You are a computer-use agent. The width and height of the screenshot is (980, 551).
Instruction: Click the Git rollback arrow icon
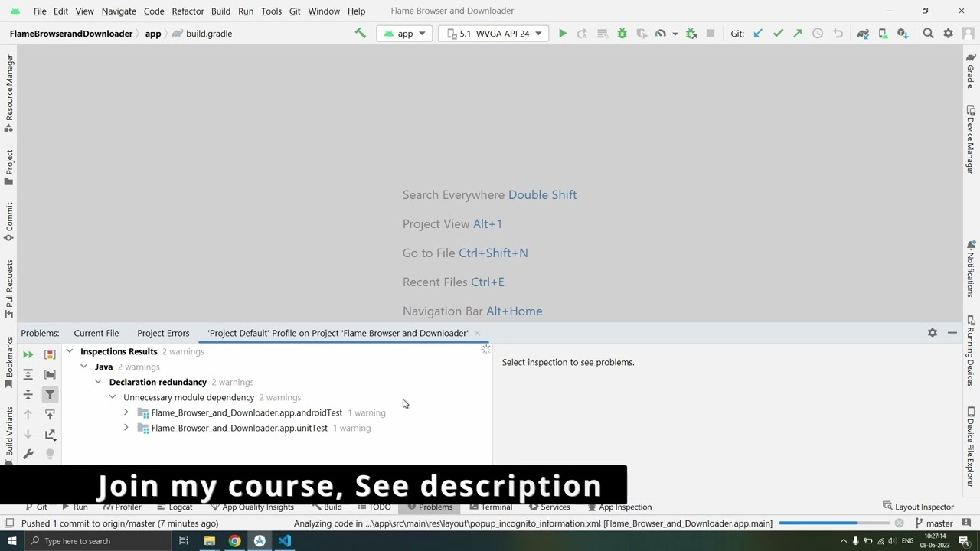point(838,34)
